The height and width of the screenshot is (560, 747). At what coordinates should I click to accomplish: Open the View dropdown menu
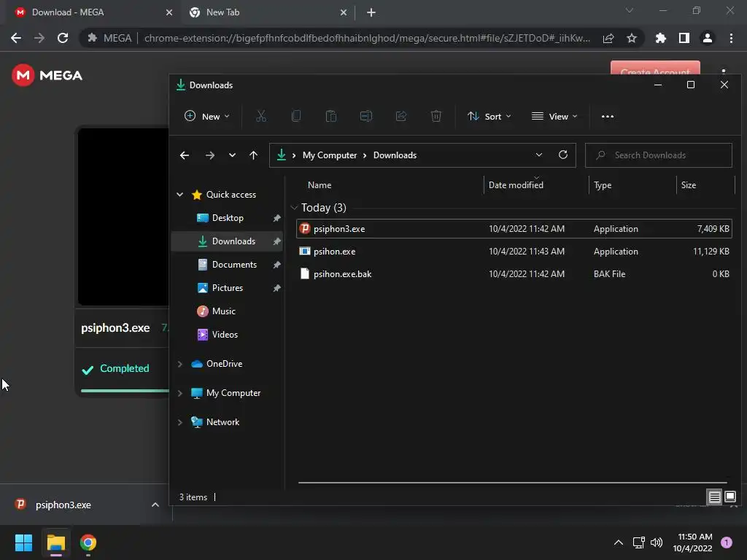coord(554,116)
